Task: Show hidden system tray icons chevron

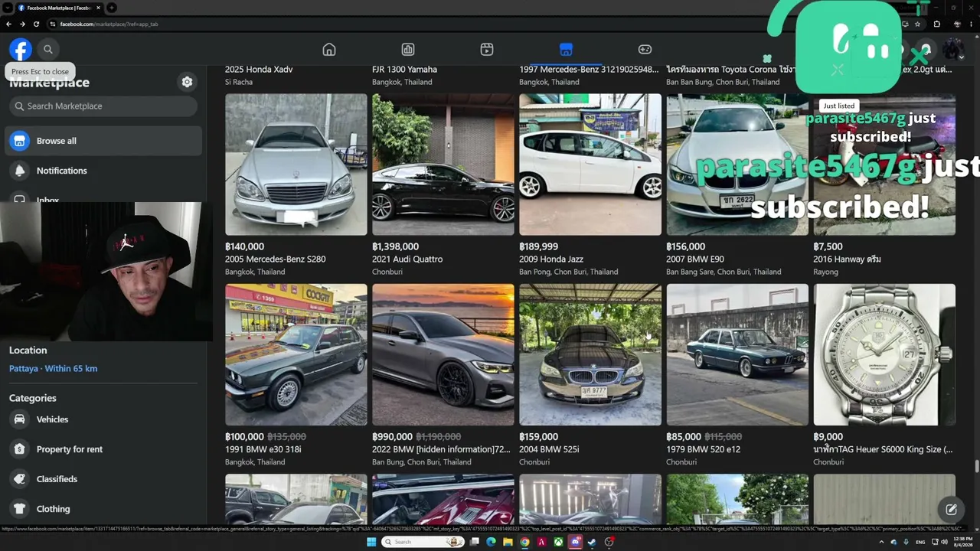Action: tap(881, 542)
